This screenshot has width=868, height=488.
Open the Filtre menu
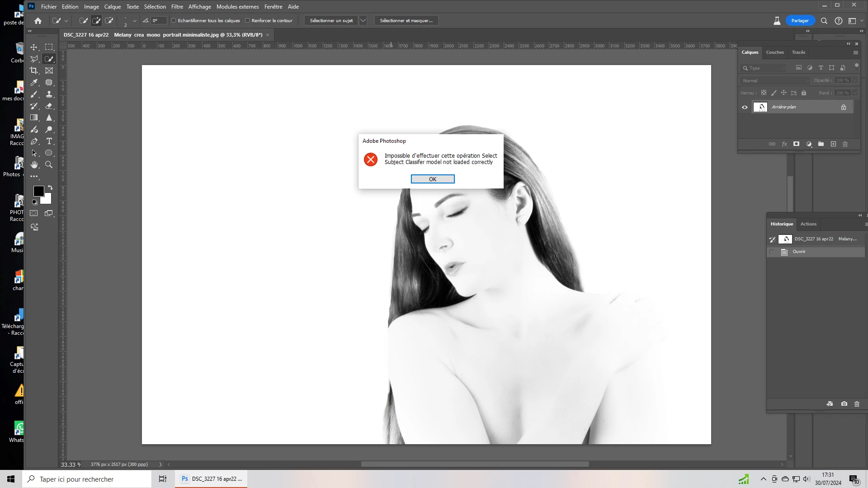coord(177,7)
